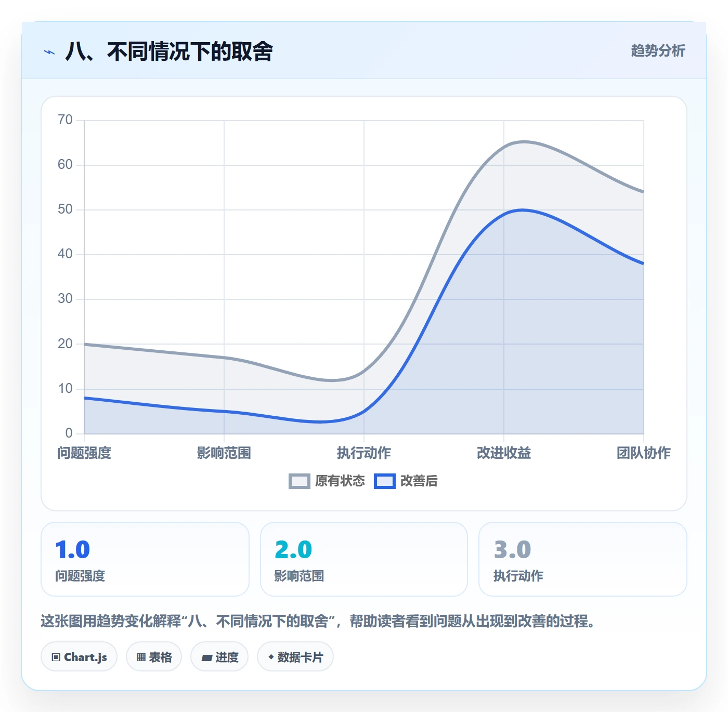
Task: Click the square icon in Chart.js chip
Action: (56, 657)
